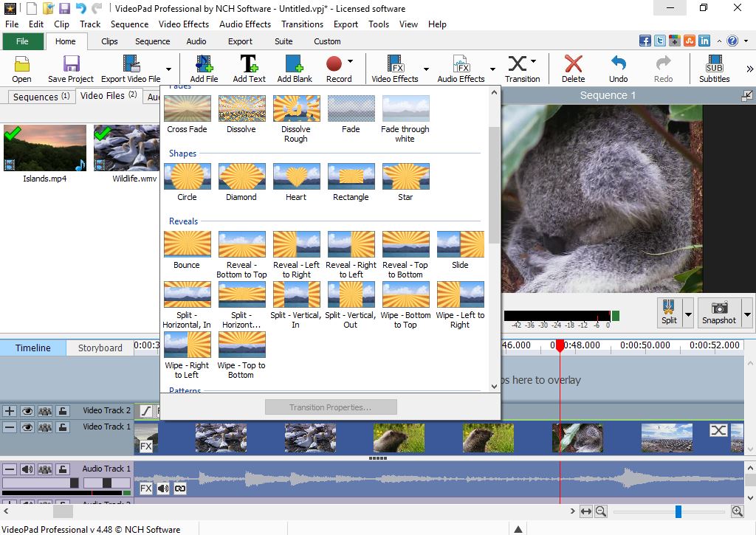Toggle the lock on Video Track 1
The width and height of the screenshot is (756, 535).
tap(63, 427)
